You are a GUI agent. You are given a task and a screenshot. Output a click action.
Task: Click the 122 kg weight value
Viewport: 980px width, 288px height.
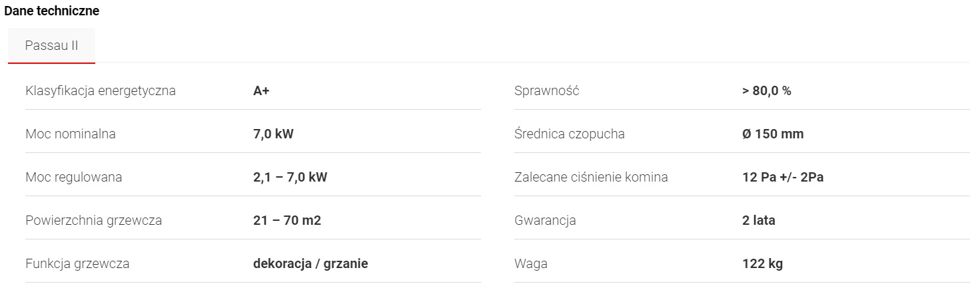click(762, 264)
